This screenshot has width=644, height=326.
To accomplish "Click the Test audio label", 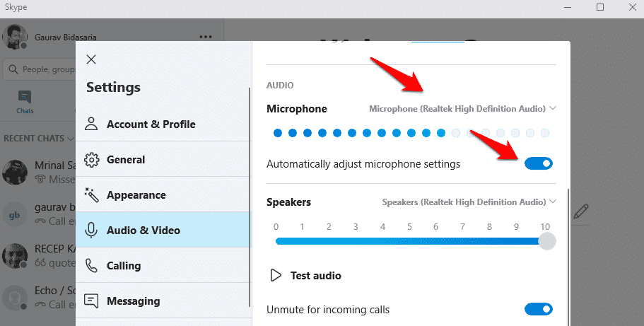I will point(316,275).
